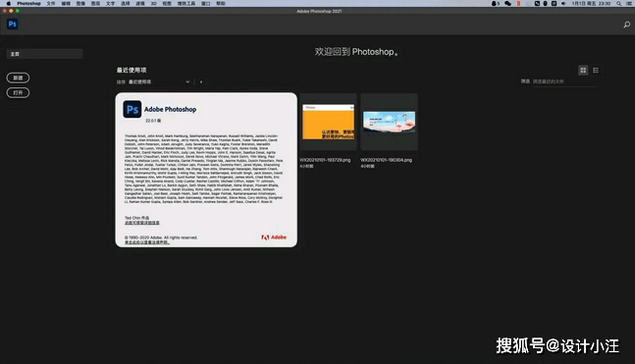Click the legal notices link in About dialog

[147, 242]
